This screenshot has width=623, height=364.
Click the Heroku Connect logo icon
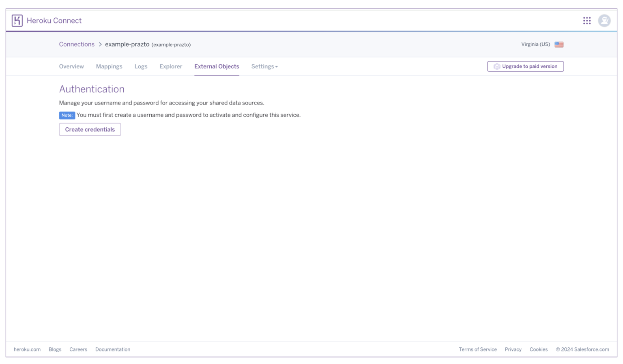click(x=17, y=20)
